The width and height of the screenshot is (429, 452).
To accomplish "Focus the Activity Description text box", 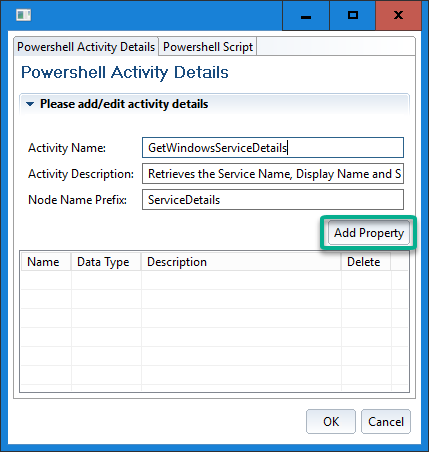I will pos(273,174).
